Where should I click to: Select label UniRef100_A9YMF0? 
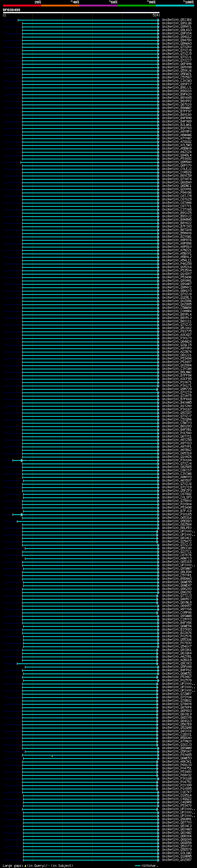[177, 132]
